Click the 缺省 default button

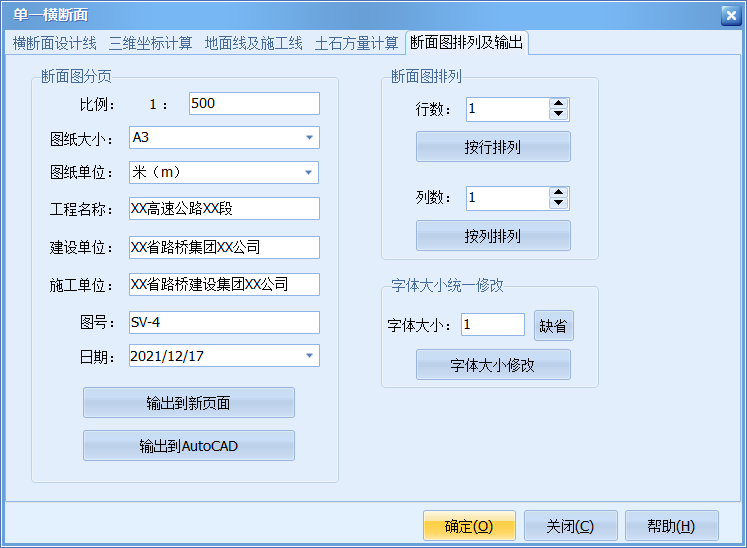coord(554,325)
